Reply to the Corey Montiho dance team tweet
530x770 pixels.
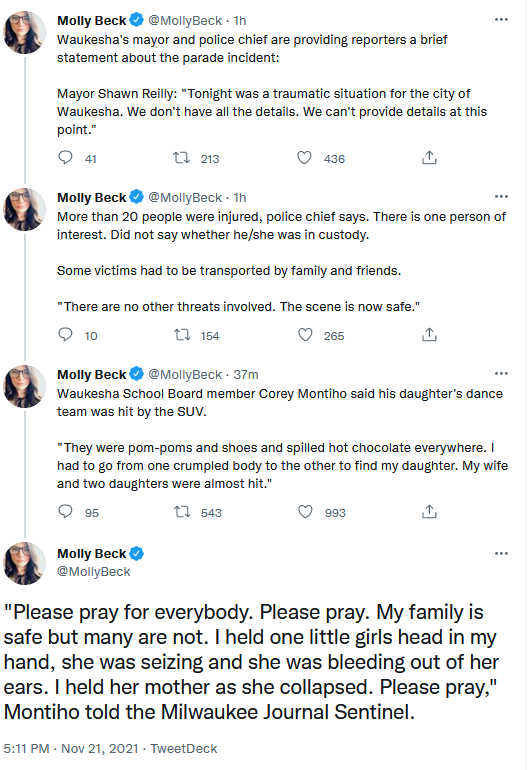tap(65, 512)
